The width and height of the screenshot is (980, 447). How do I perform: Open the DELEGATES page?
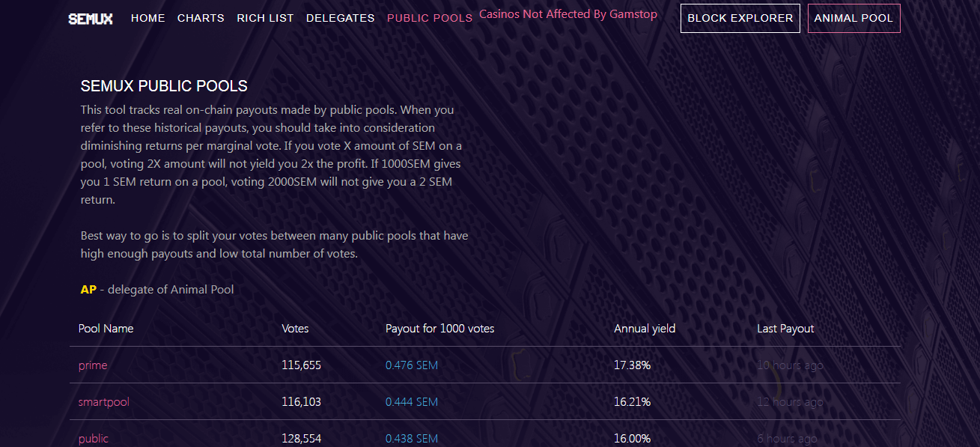[x=340, y=18]
